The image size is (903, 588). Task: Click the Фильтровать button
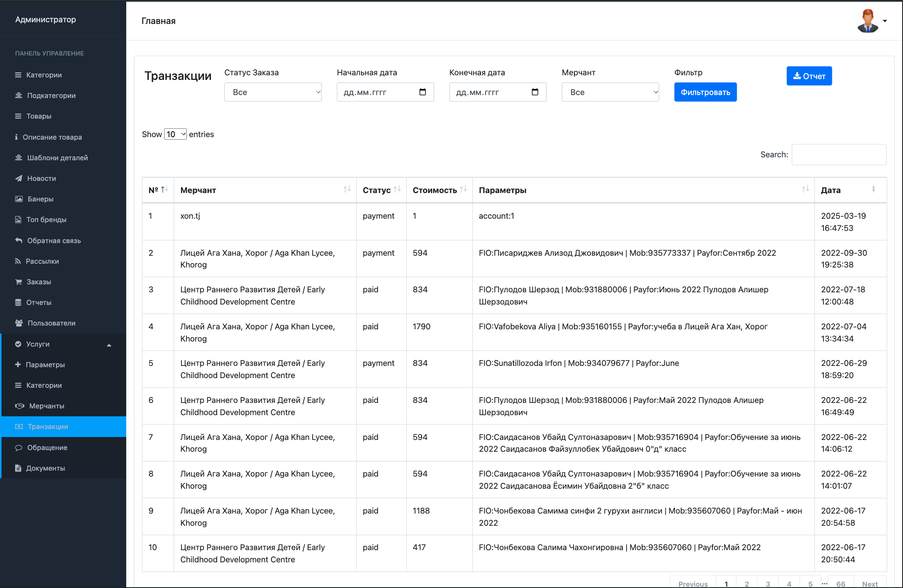[705, 92]
